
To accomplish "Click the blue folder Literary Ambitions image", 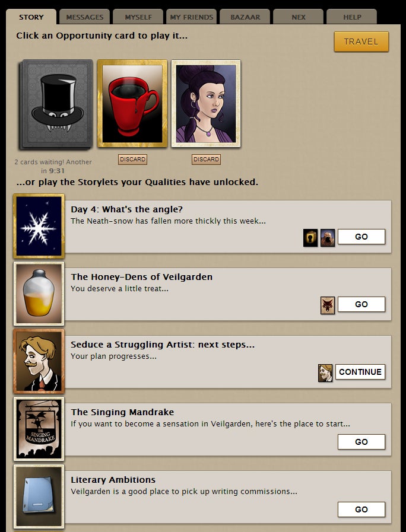I will tap(39, 496).
